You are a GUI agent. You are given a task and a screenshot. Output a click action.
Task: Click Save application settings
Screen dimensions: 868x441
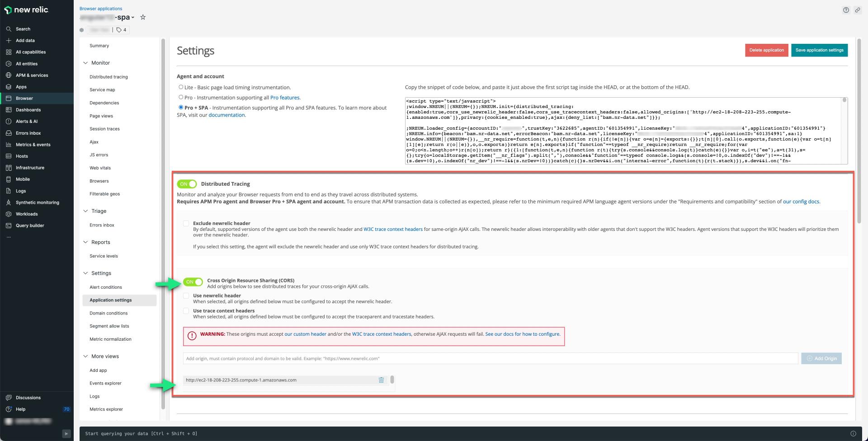[819, 50]
